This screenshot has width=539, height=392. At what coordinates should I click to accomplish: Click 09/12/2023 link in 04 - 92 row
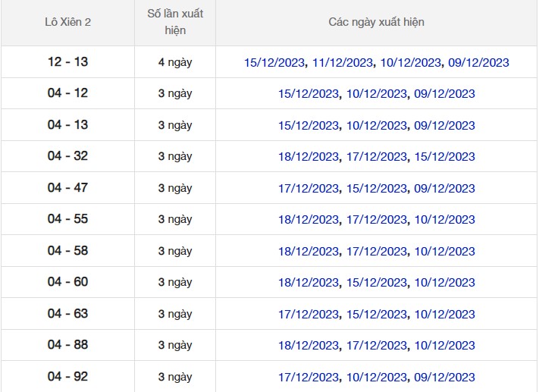tap(444, 377)
